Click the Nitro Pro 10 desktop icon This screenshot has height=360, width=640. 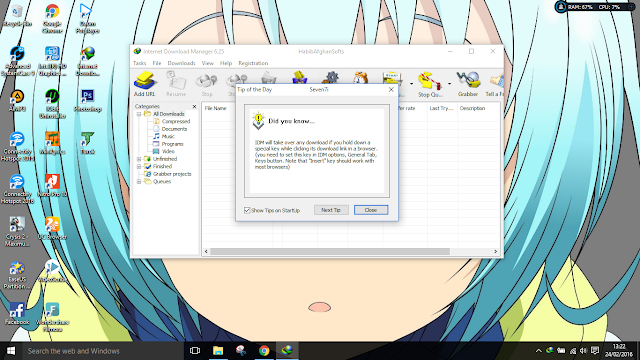(x=52, y=185)
